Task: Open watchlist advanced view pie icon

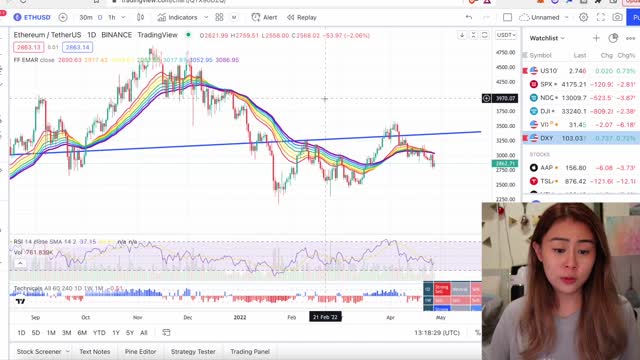Action: (x=613, y=38)
